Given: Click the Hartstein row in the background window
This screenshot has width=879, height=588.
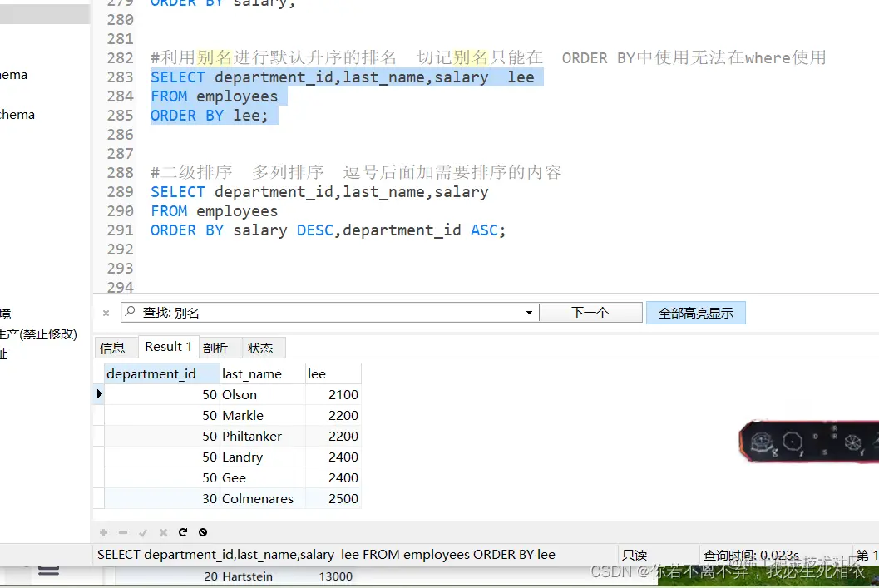Looking at the screenshot, I should [278, 576].
